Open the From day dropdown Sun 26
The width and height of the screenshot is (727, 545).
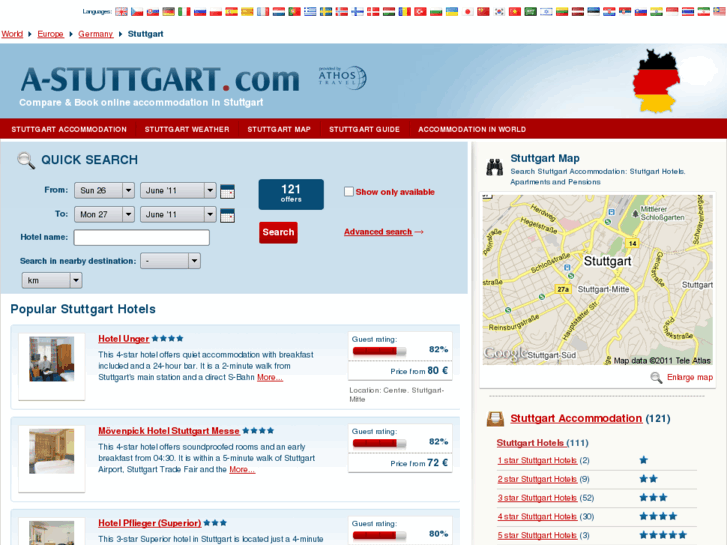[x=104, y=190]
